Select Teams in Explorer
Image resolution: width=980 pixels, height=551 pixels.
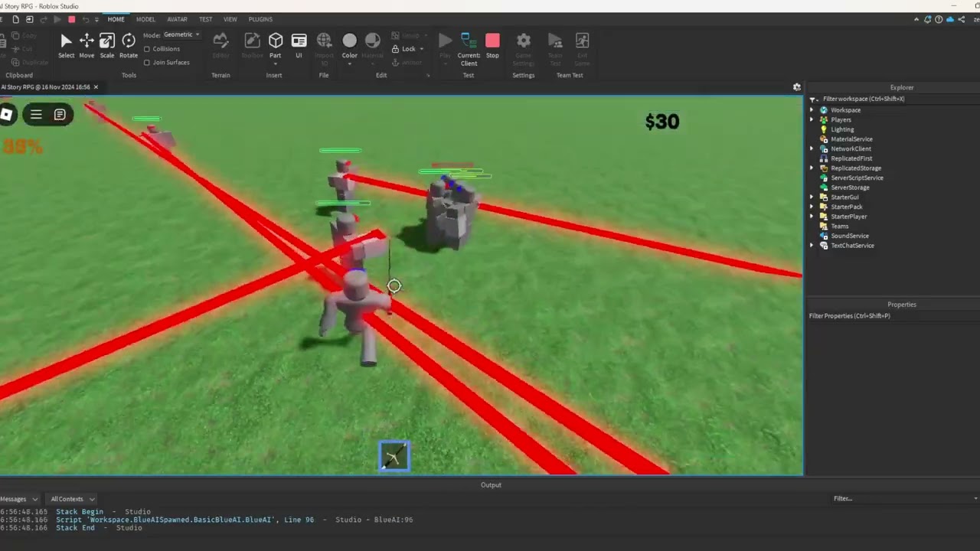839,227
